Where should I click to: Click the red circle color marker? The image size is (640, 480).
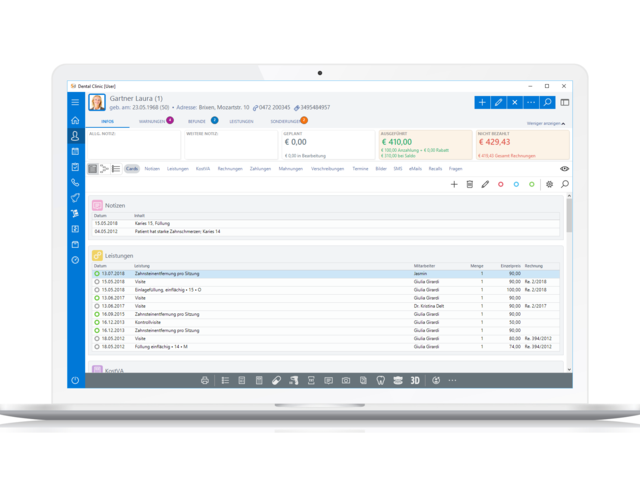pyautogui.click(x=501, y=185)
